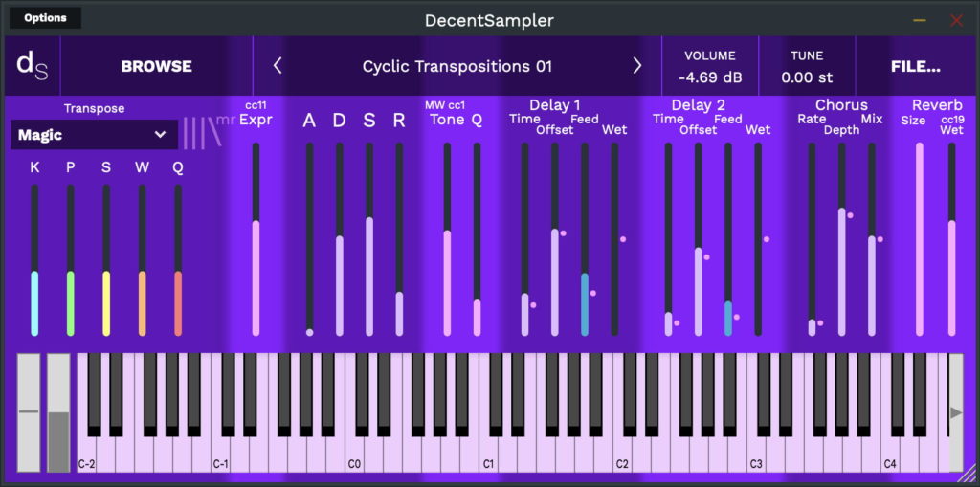Adjust the Reverb cc19 Wet slider

(952, 239)
